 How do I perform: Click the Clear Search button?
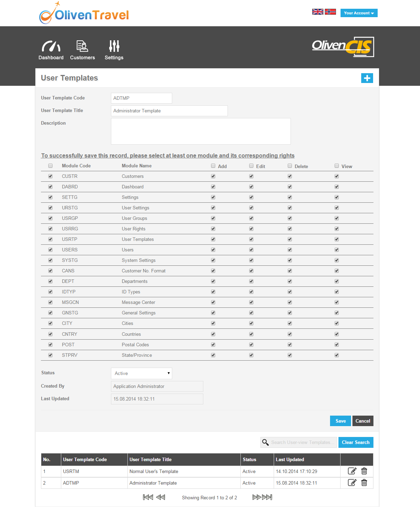click(356, 442)
